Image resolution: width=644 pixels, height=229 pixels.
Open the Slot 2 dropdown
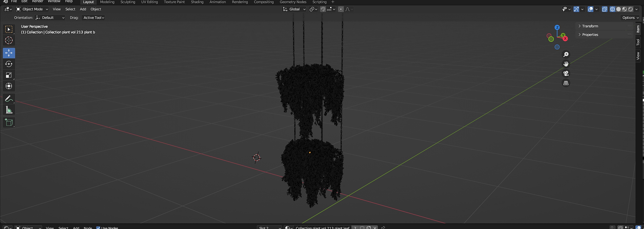(269, 227)
